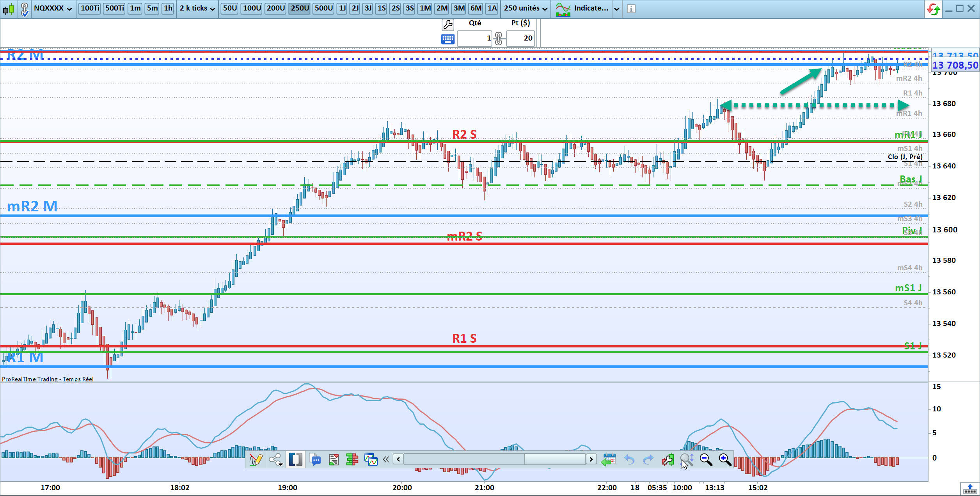Open the chart comments speech bubble icon
The height and width of the screenshot is (496, 980).
[x=314, y=459]
